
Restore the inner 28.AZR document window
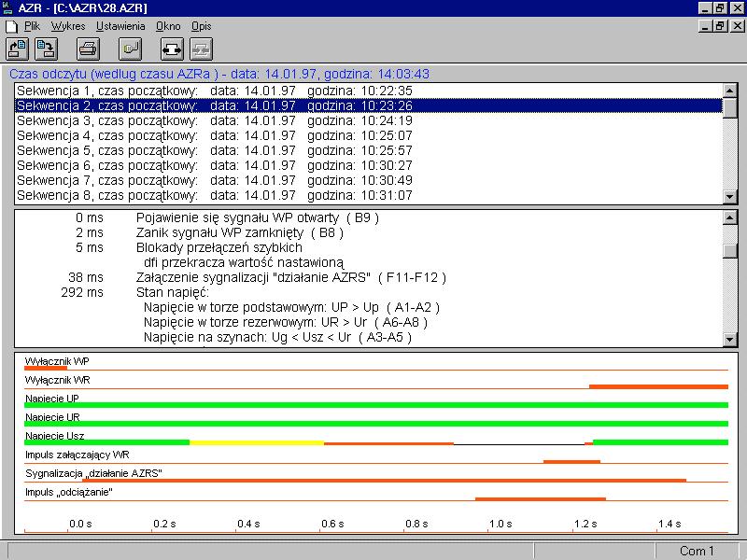[720, 26]
